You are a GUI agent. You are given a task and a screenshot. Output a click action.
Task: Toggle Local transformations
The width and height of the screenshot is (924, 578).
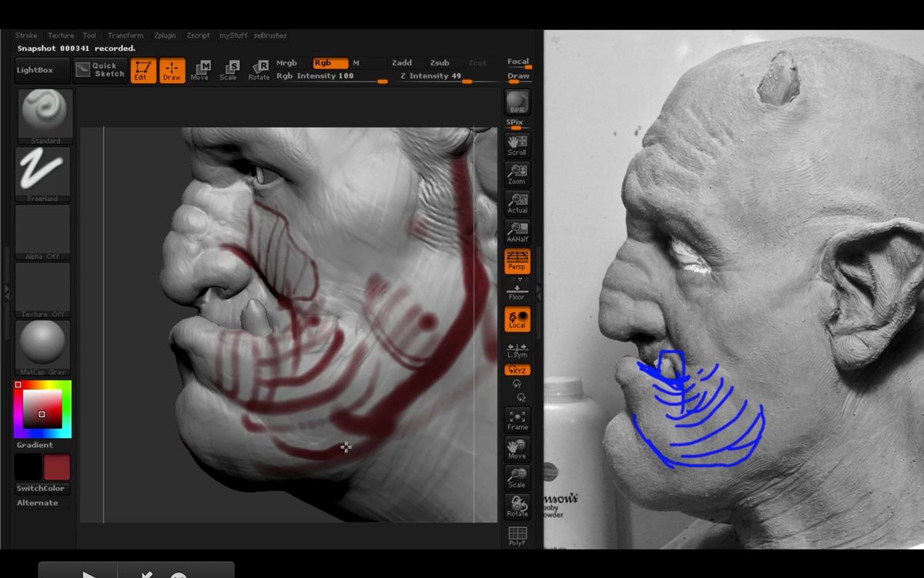click(517, 319)
